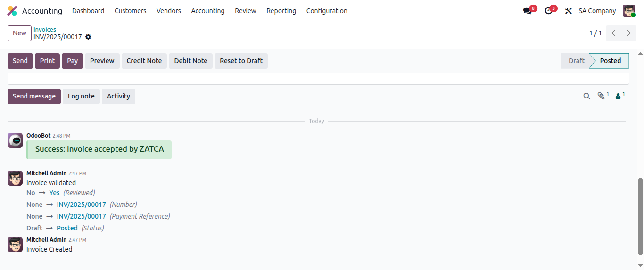Select the Draft status stage

pos(576,61)
